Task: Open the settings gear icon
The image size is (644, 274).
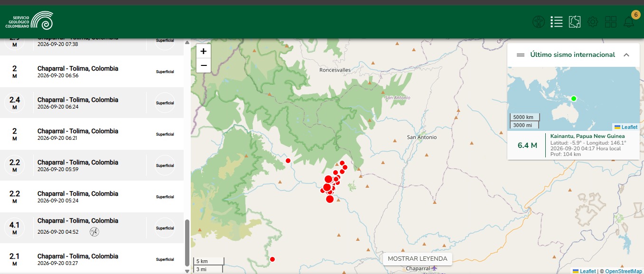Action: (x=593, y=22)
